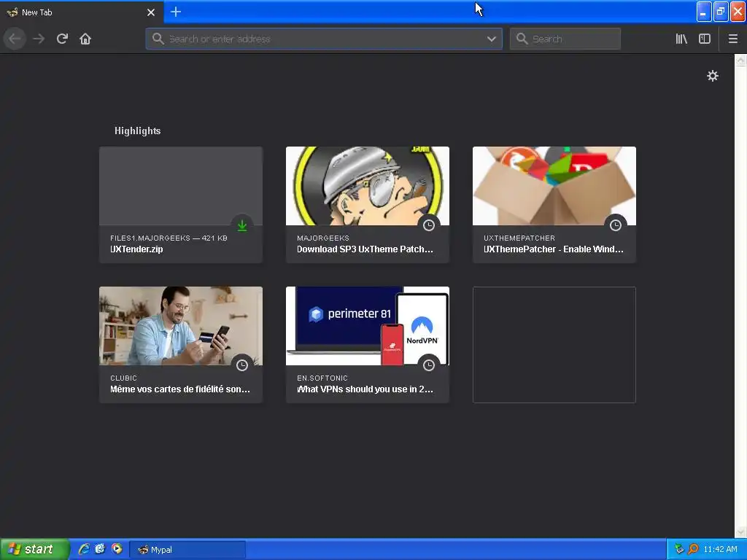Click the history clock icon on Clubic card
The image size is (747, 560).
coord(242,365)
